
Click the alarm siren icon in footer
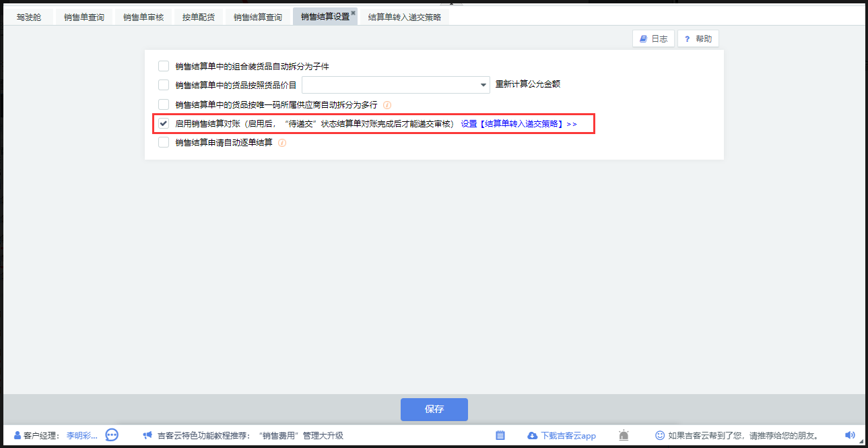point(624,435)
